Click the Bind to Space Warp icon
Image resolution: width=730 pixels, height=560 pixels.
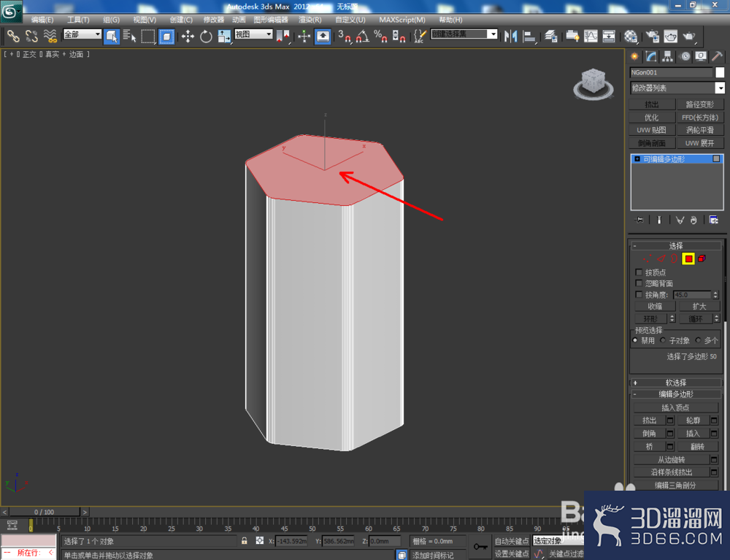point(50,36)
